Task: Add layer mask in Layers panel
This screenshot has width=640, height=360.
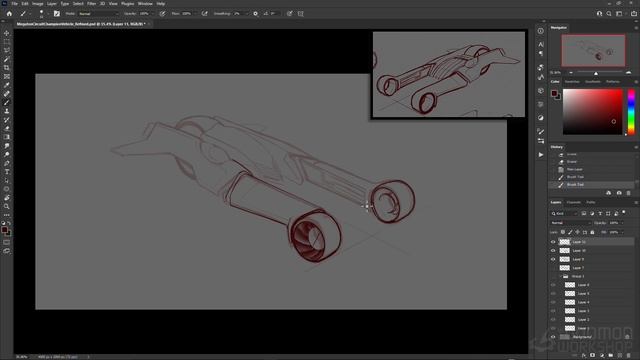Action: pyautogui.click(x=592, y=356)
